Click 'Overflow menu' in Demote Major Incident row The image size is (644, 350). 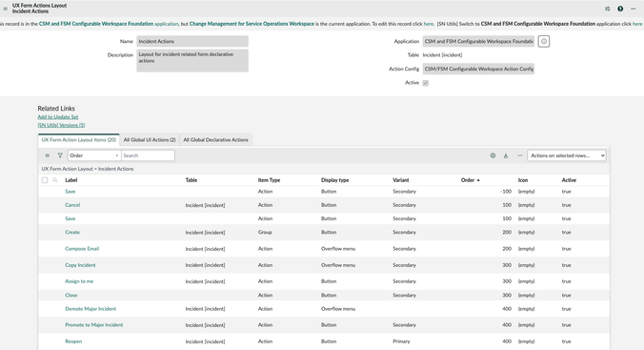point(338,309)
